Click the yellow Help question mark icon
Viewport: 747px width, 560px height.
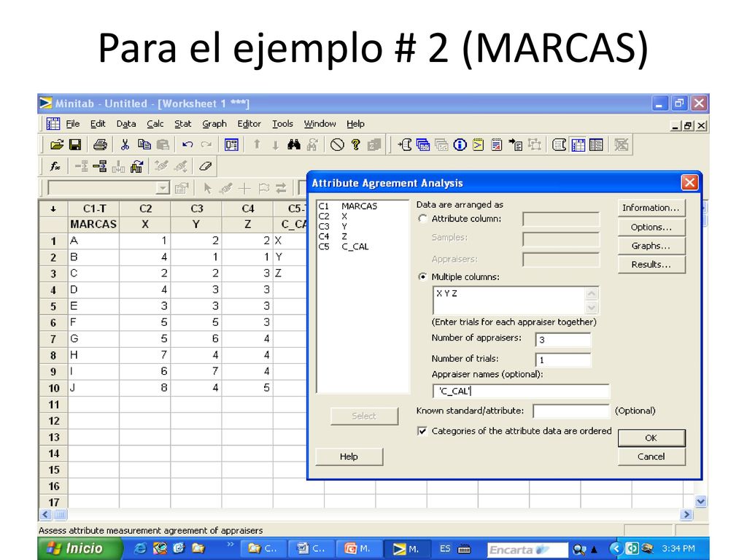(x=355, y=144)
